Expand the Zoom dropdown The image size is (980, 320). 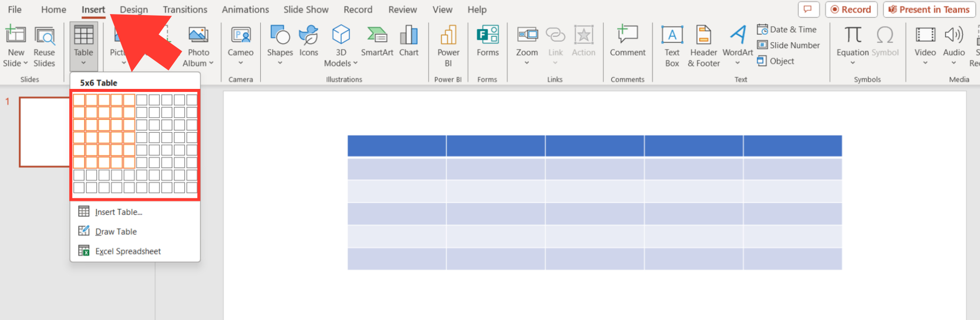[527, 63]
